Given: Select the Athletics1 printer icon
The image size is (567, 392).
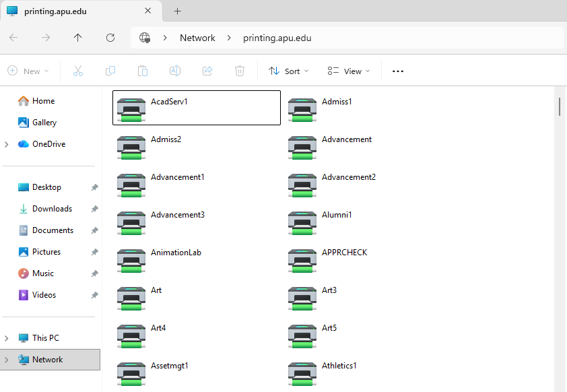Looking at the screenshot, I should tap(302, 374).
